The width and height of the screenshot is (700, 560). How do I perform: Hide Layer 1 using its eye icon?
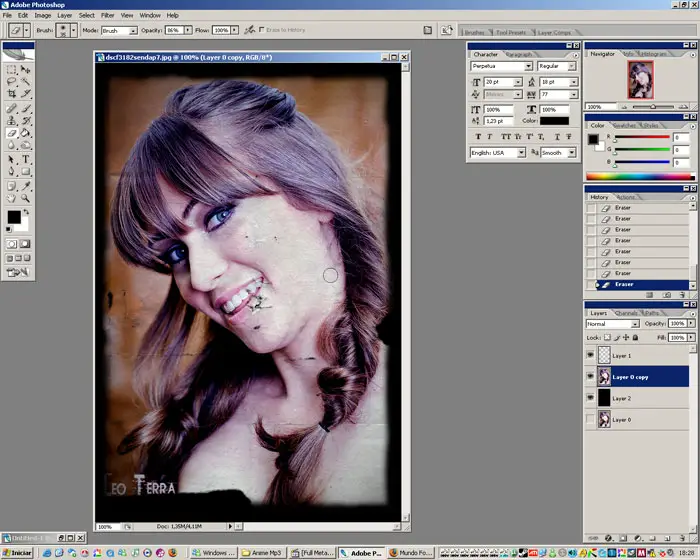coord(591,355)
